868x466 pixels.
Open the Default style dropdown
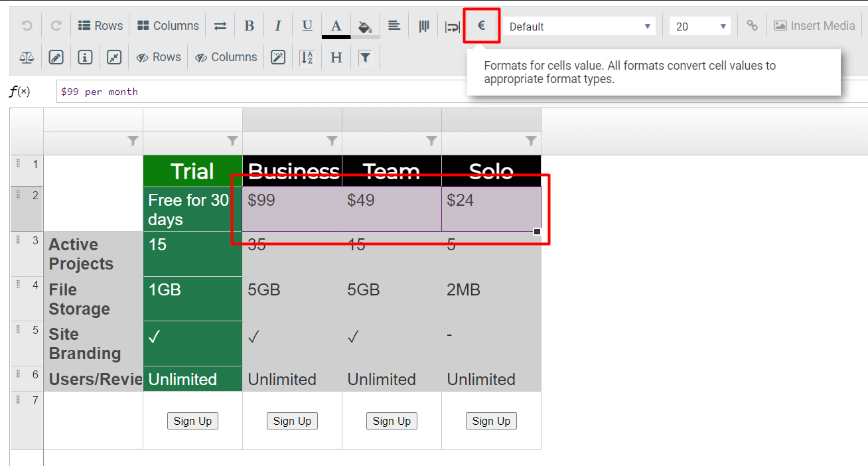(579, 25)
